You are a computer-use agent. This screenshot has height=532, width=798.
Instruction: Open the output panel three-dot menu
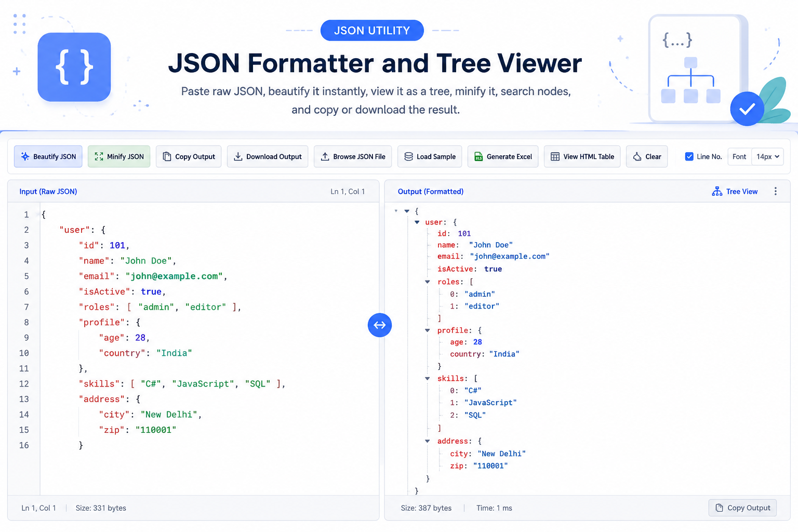click(x=776, y=191)
